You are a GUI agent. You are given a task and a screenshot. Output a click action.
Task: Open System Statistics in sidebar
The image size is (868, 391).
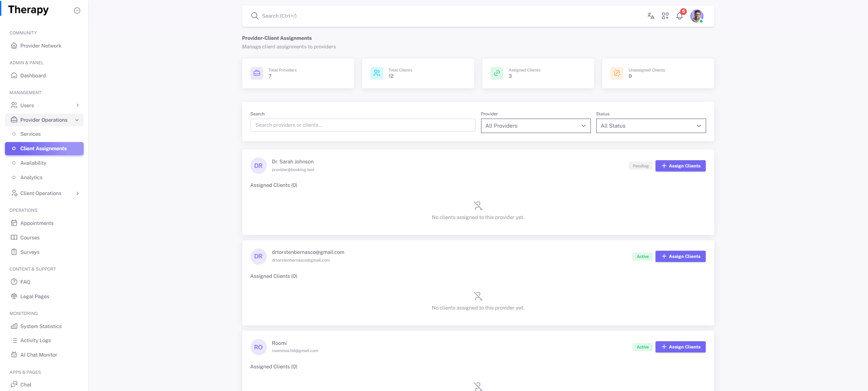tap(44, 326)
